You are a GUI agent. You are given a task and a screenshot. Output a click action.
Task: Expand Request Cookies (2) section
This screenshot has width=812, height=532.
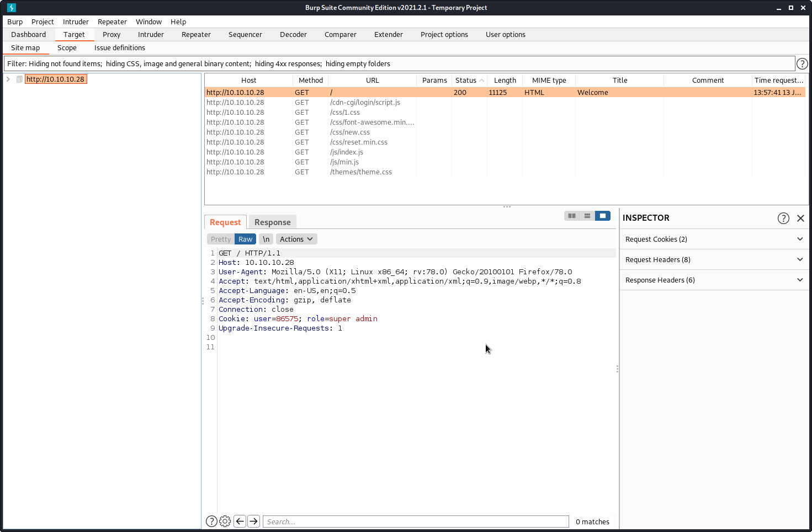coord(714,239)
